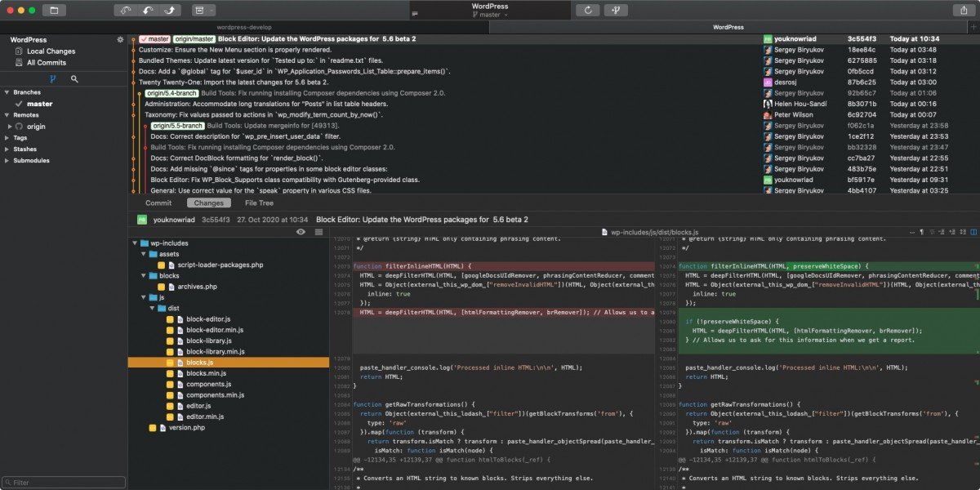
Task: Collapse the wp-includes folder
Action: (133, 243)
